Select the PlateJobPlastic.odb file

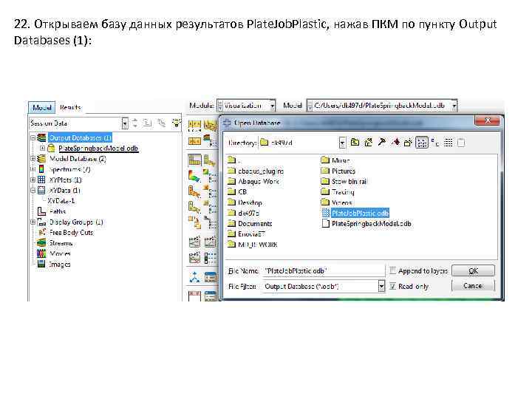tap(355, 213)
